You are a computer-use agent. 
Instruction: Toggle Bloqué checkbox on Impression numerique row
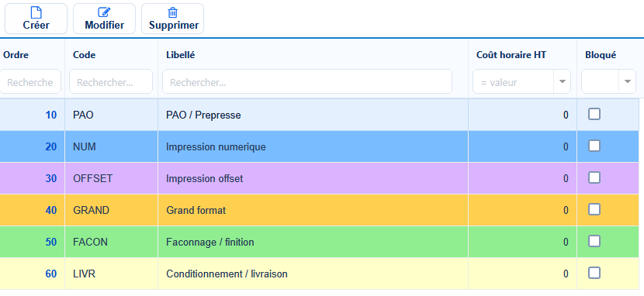tap(594, 146)
